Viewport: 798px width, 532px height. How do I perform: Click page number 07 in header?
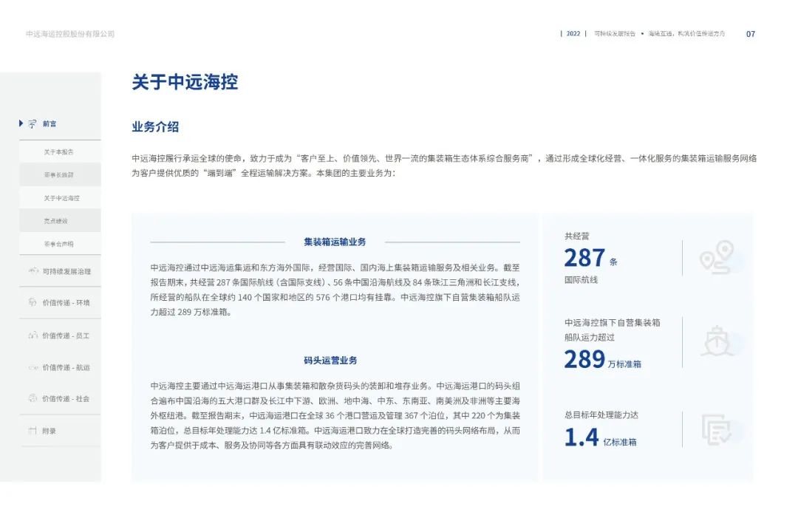click(751, 34)
